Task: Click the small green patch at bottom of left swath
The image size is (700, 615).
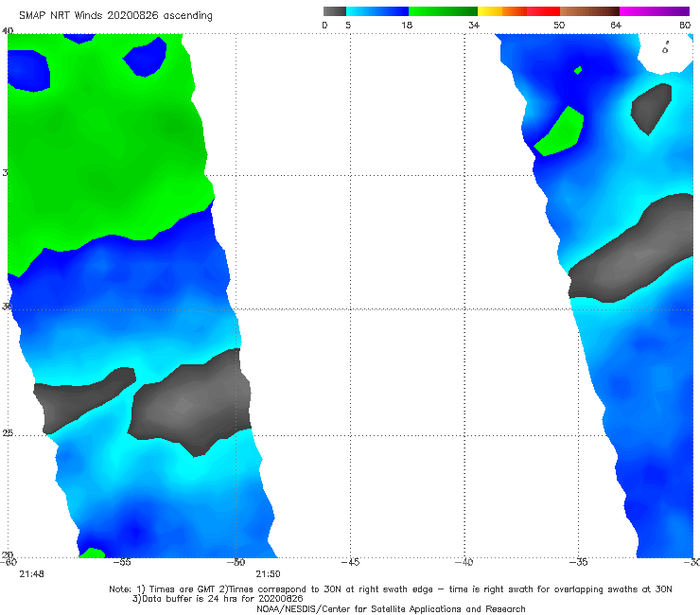Action: pyautogui.click(x=92, y=553)
